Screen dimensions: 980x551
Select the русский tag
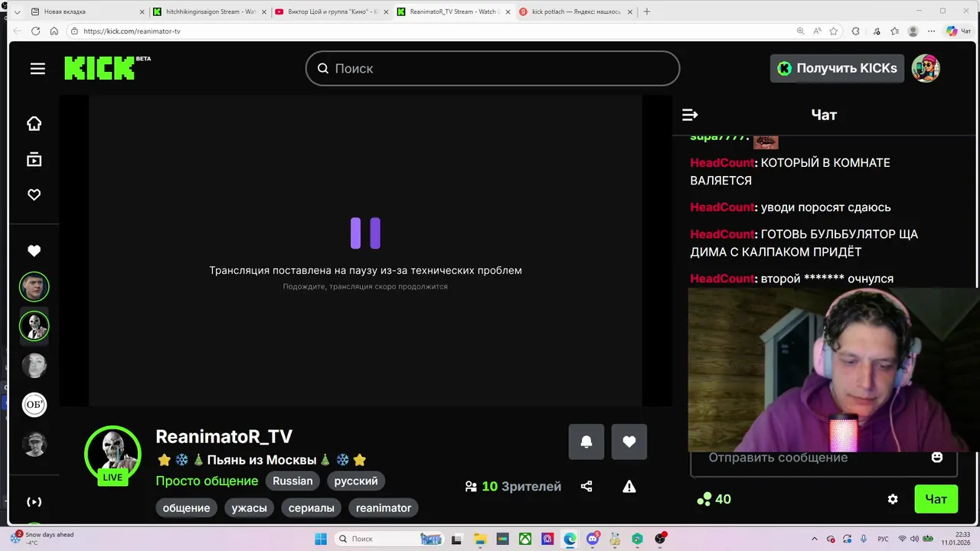point(356,481)
